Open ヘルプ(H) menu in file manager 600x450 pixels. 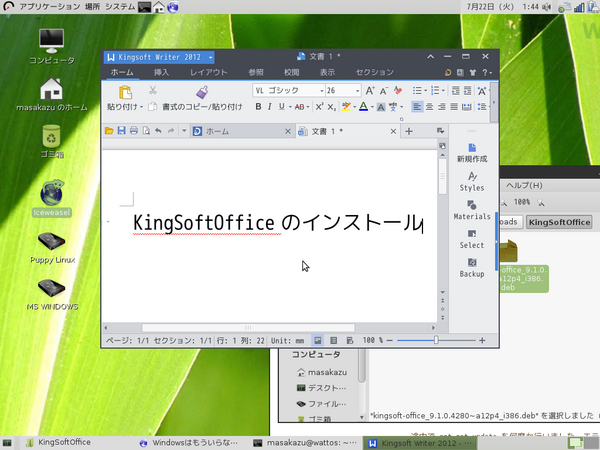(x=524, y=186)
